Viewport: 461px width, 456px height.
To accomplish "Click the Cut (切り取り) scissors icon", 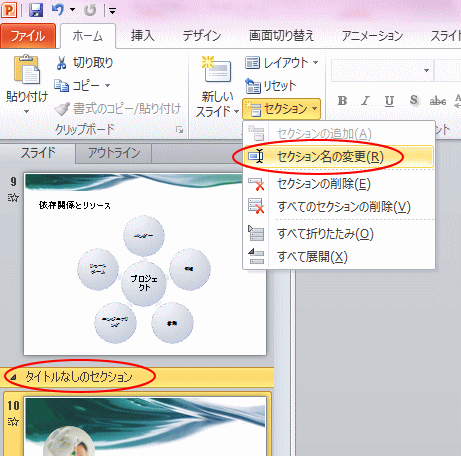I will 61,63.
